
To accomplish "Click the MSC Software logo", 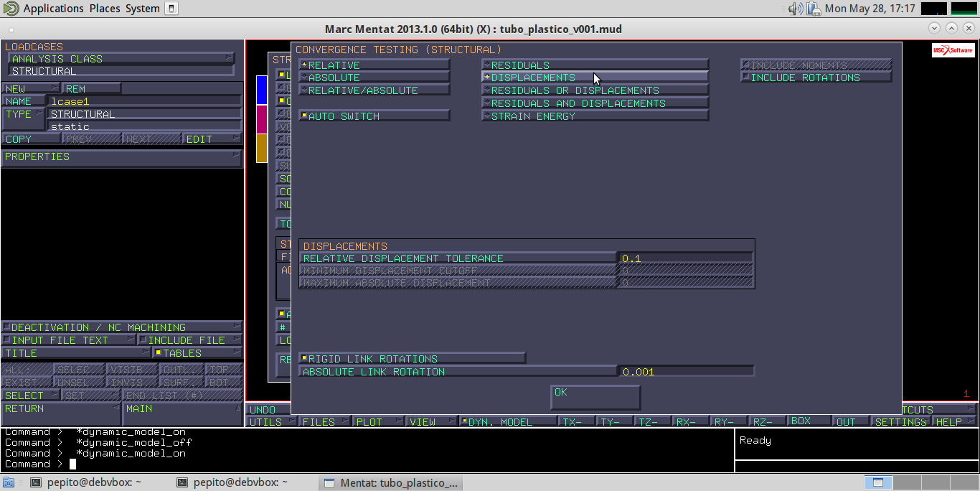I will coord(953,50).
